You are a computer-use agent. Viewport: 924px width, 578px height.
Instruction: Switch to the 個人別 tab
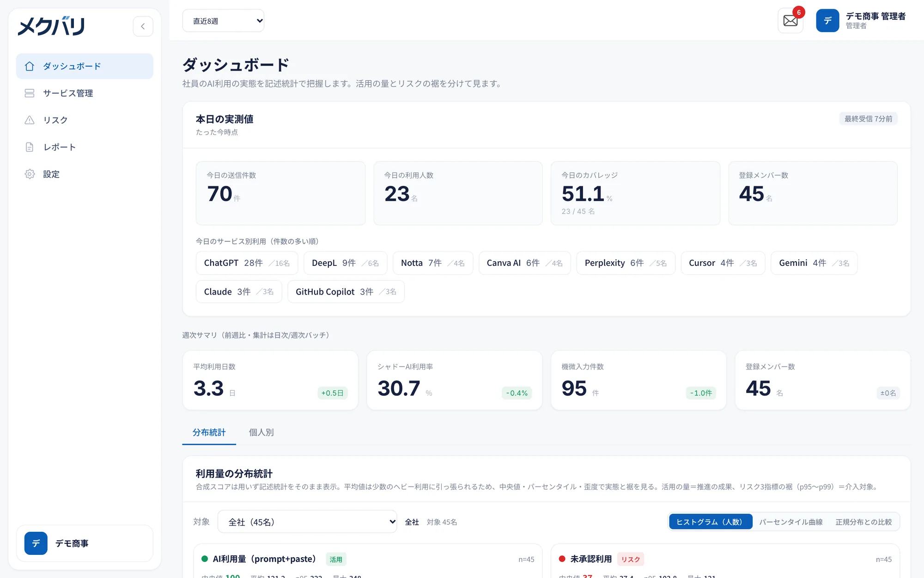click(261, 432)
